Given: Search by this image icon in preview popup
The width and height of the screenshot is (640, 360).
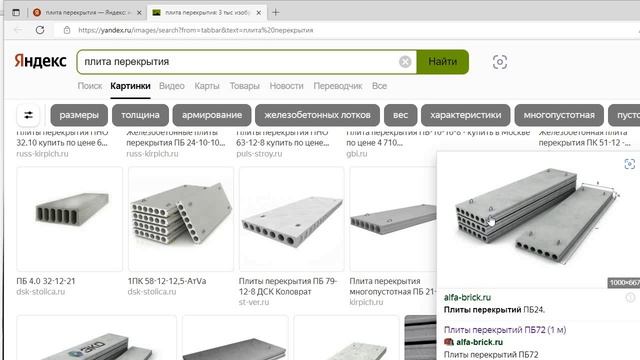Looking at the screenshot, I should (x=630, y=164).
